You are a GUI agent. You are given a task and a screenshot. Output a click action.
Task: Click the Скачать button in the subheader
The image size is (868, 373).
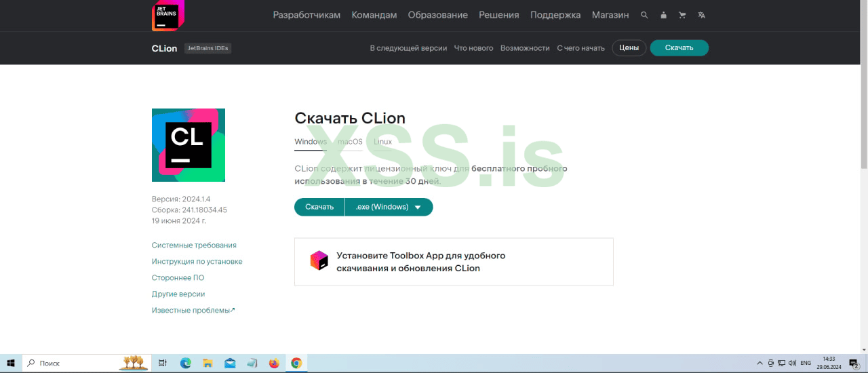tap(679, 48)
